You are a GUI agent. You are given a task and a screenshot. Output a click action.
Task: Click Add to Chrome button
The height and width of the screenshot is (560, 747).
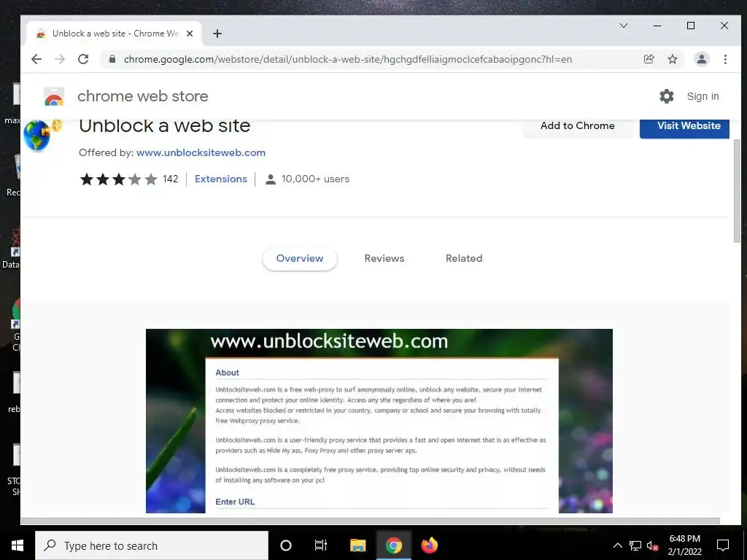(578, 127)
